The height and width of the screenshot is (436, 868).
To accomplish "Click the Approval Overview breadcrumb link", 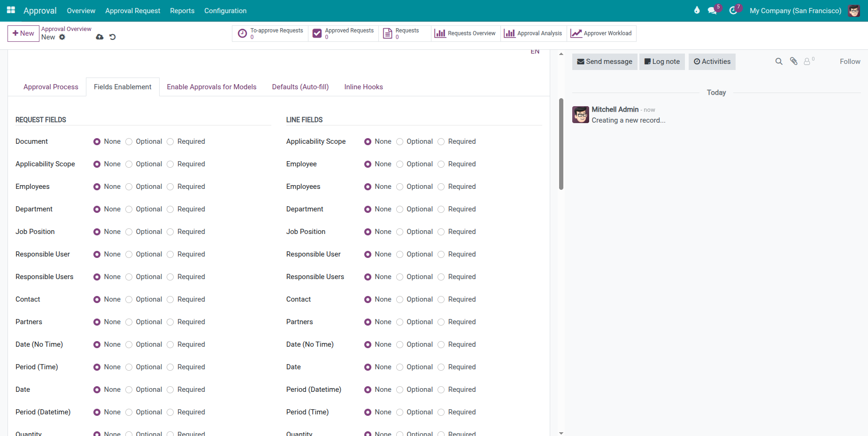I will [x=66, y=29].
